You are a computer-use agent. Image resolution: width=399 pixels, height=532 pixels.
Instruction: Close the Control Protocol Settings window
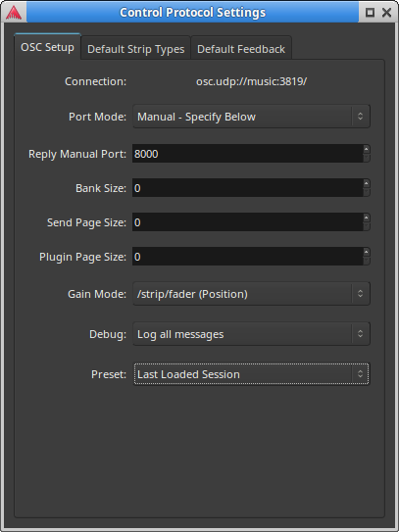tap(387, 13)
